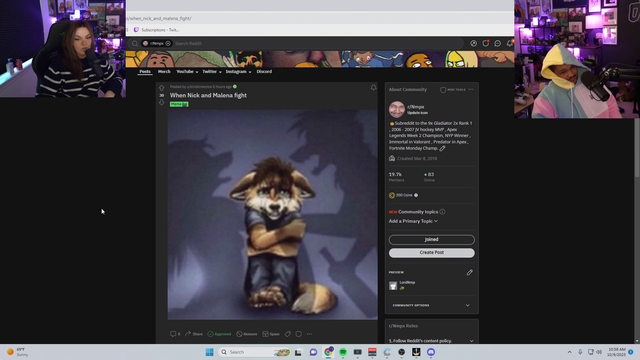This screenshot has height=360, width=640.
Task: Click the Joined button
Action: (431, 240)
